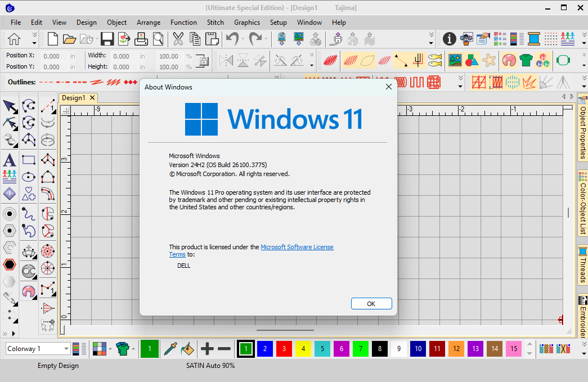Open the Stitch menu

[216, 23]
